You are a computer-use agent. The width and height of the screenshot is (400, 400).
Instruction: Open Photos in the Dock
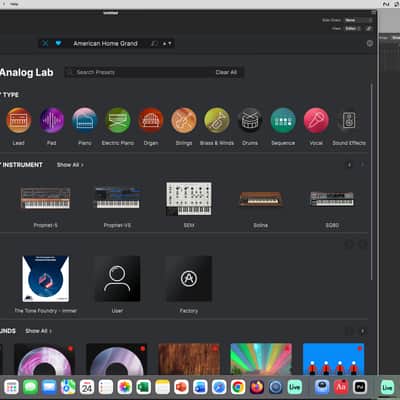(x=125, y=387)
